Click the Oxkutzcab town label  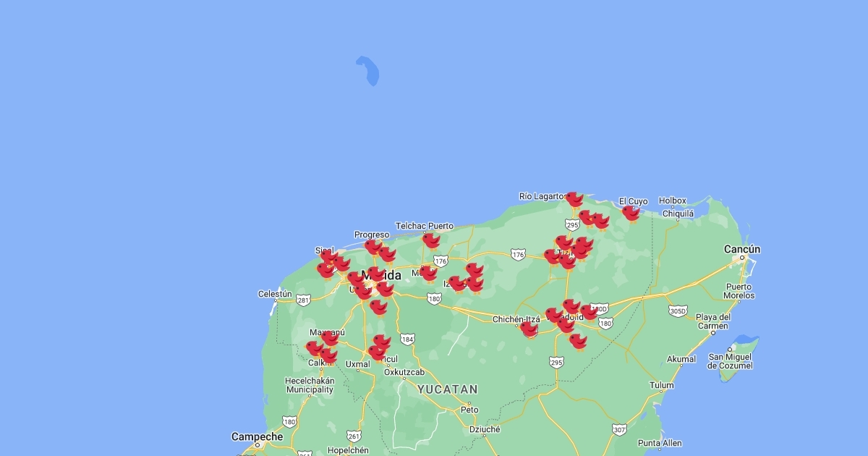pyautogui.click(x=404, y=372)
